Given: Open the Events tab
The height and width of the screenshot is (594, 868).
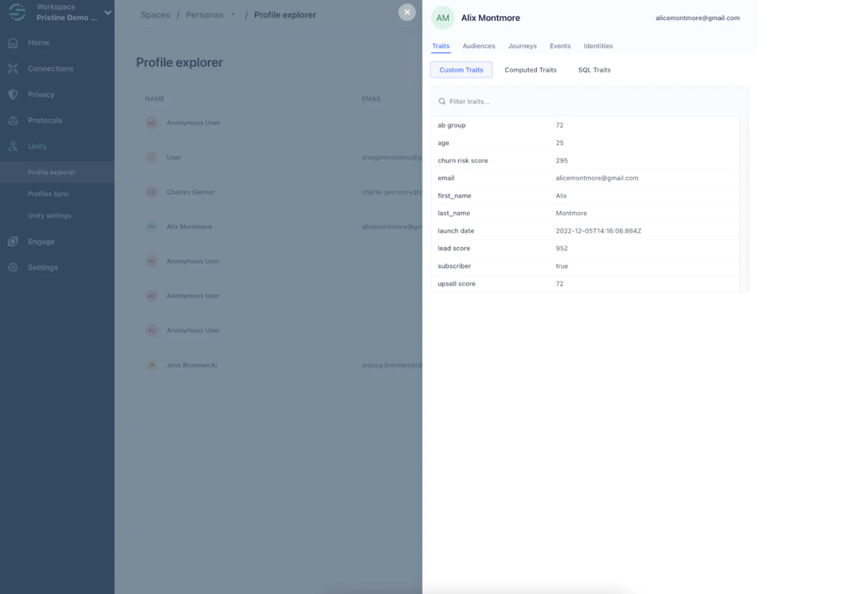Looking at the screenshot, I should 560,46.
